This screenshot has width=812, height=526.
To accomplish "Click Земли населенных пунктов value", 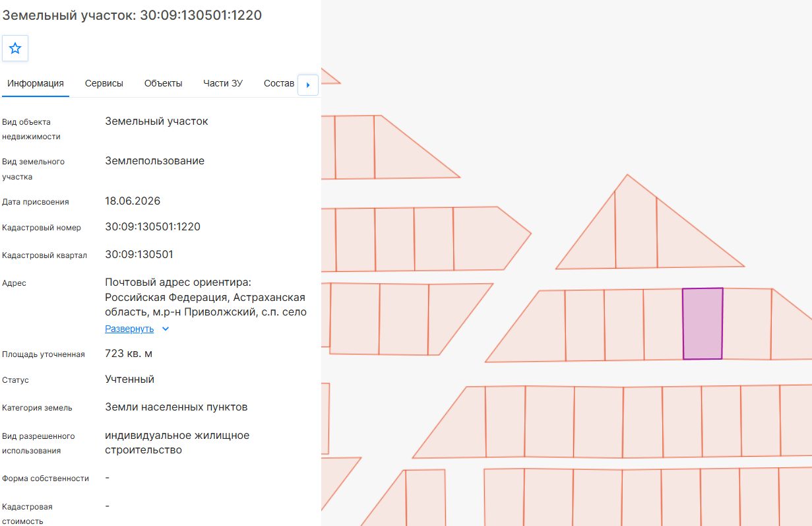I will (176, 407).
